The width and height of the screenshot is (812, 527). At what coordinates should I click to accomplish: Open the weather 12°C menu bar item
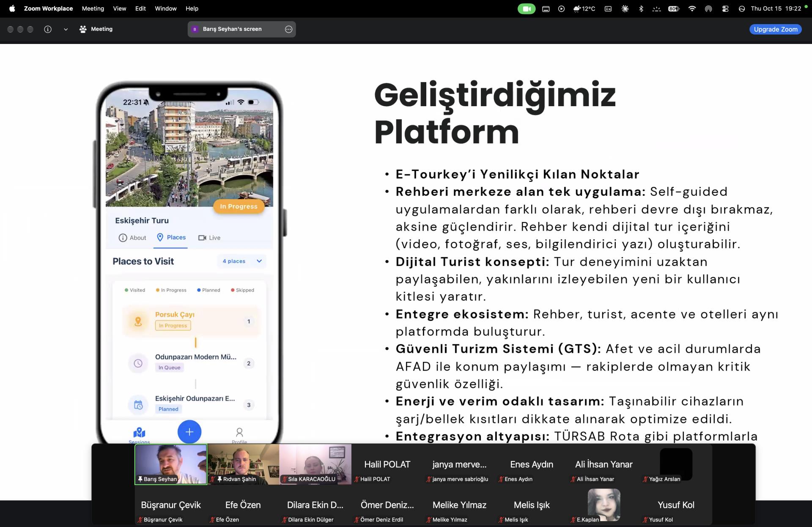[584, 8]
